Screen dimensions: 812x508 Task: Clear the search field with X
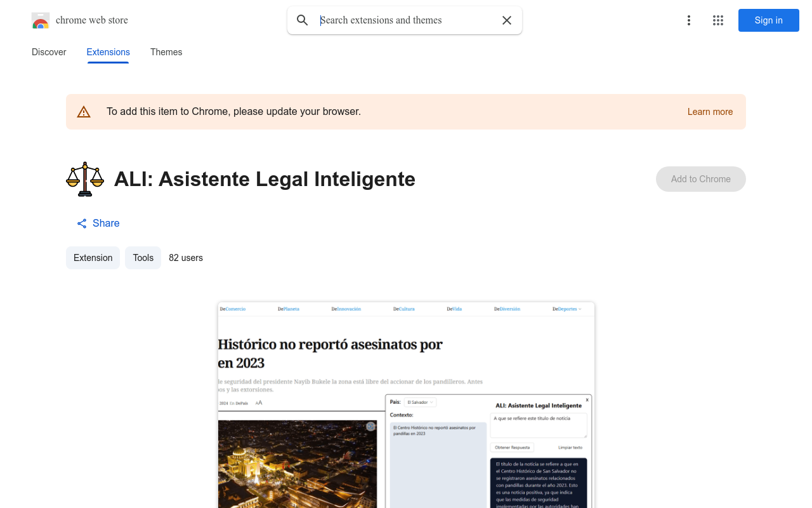point(507,20)
